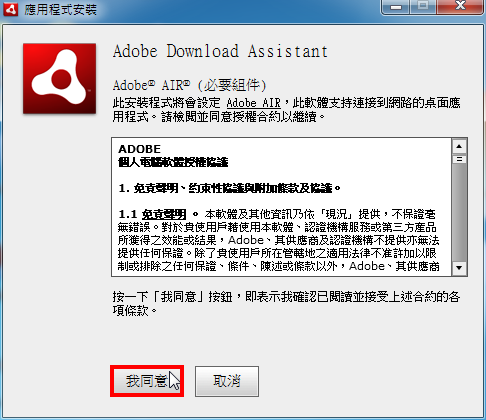Click the bold section 1 heading in license

pos(230,188)
